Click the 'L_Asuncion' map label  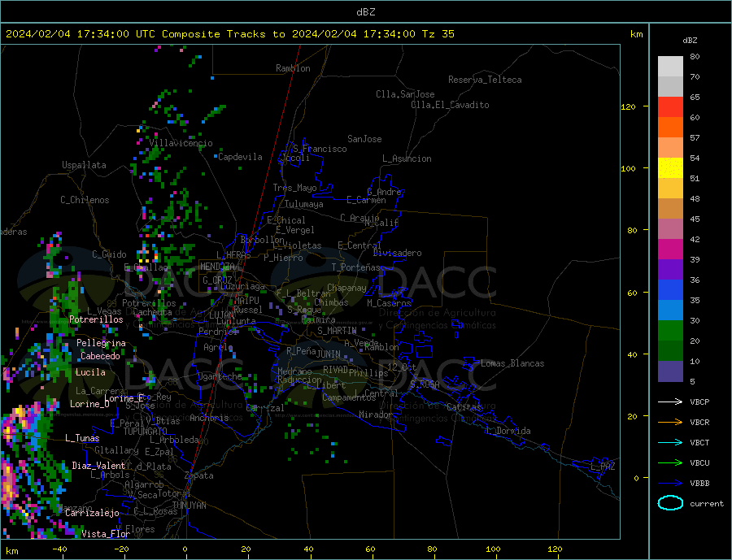point(407,158)
